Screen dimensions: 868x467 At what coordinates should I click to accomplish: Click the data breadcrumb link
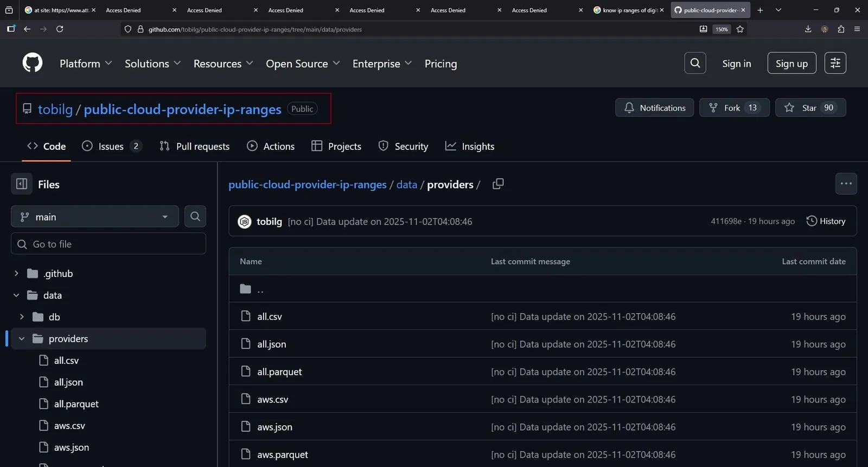(x=407, y=185)
